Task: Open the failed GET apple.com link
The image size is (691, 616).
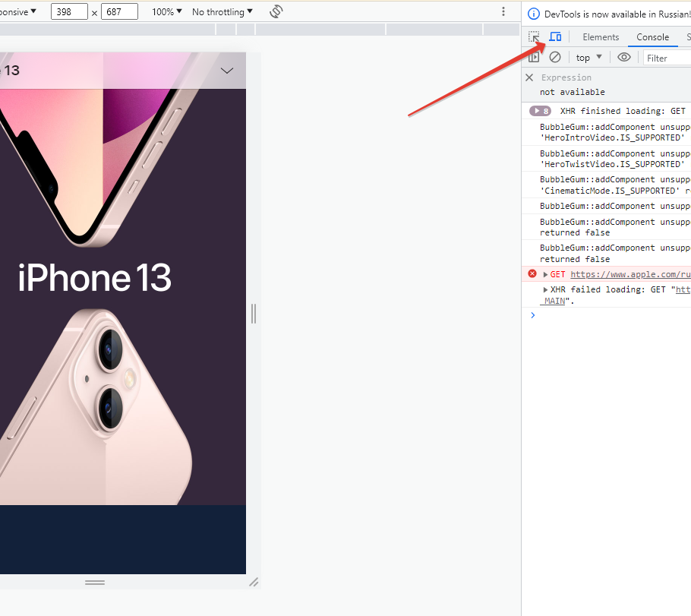Action: (630, 274)
